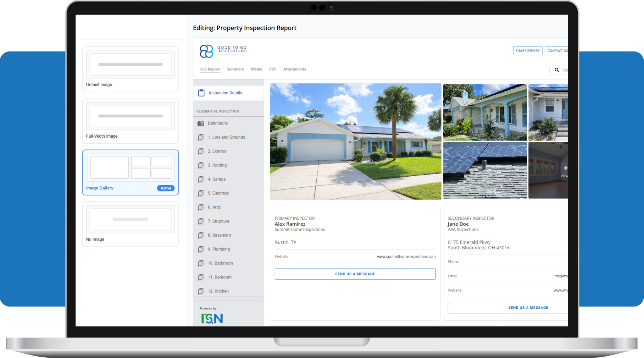Open the Attachments tab
This screenshot has width=644, height=358.
pyautogui.click(x=294, y=69)
